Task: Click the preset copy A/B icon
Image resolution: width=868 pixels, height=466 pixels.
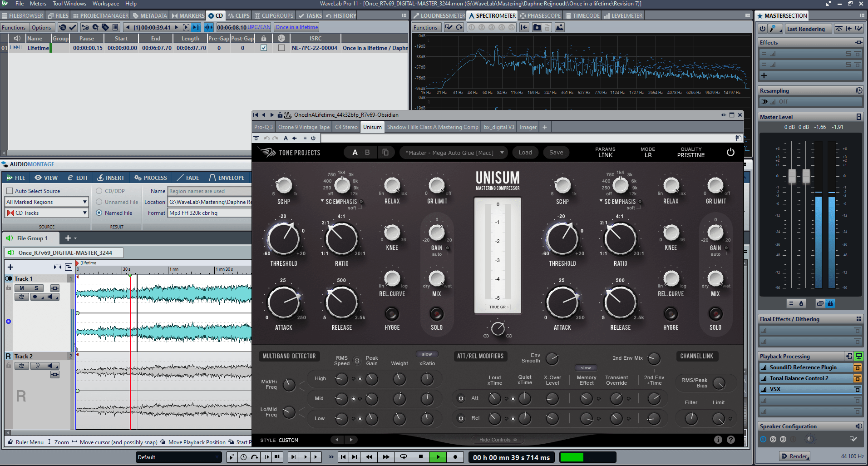Action: click(x=385, y=153)
